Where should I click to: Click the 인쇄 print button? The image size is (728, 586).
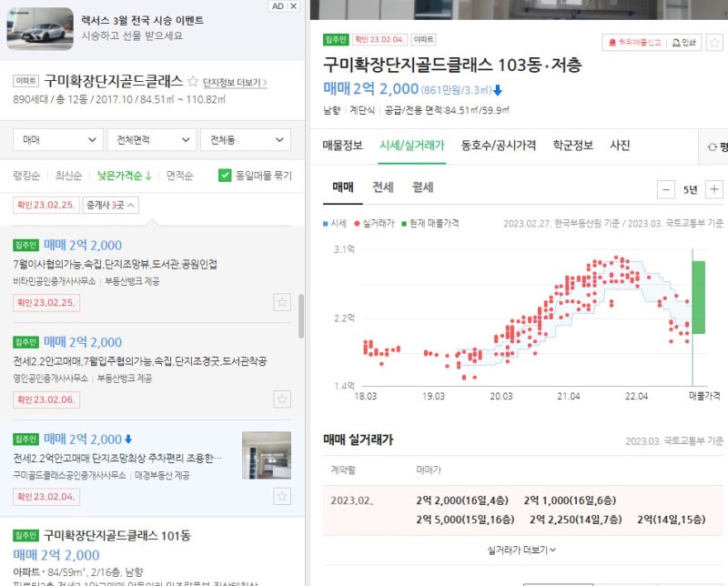point(684,43)
